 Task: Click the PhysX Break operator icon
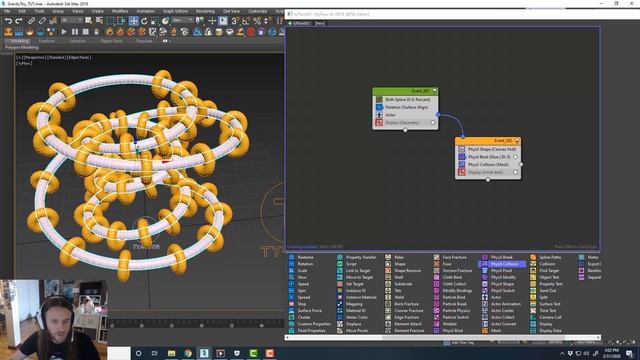point(484,257)
